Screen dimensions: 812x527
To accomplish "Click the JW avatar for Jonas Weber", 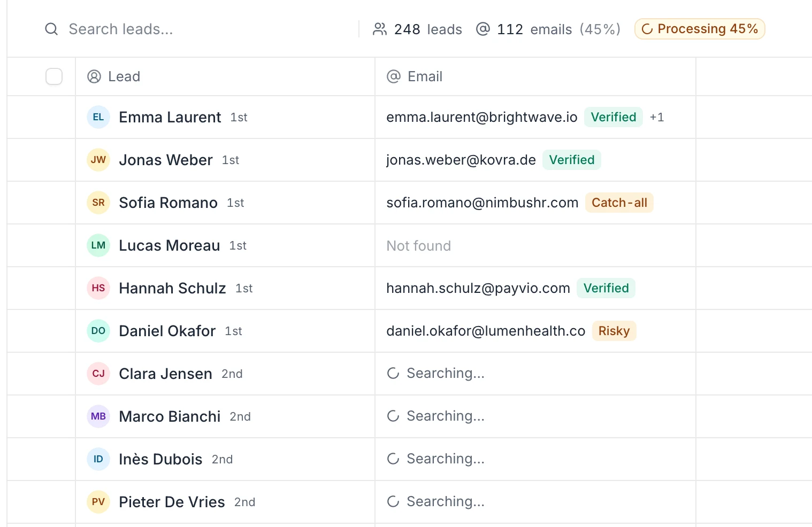I will 98,160.
